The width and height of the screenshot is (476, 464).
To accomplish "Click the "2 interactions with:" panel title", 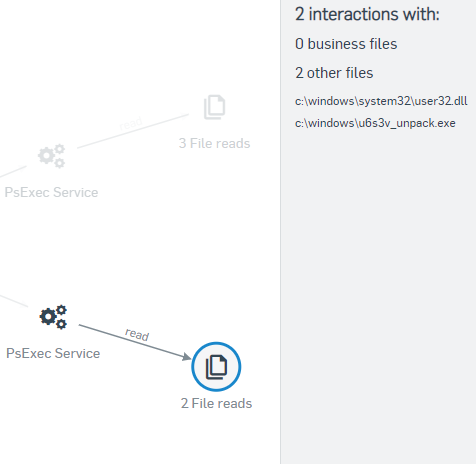I will (x=367, y=14).
